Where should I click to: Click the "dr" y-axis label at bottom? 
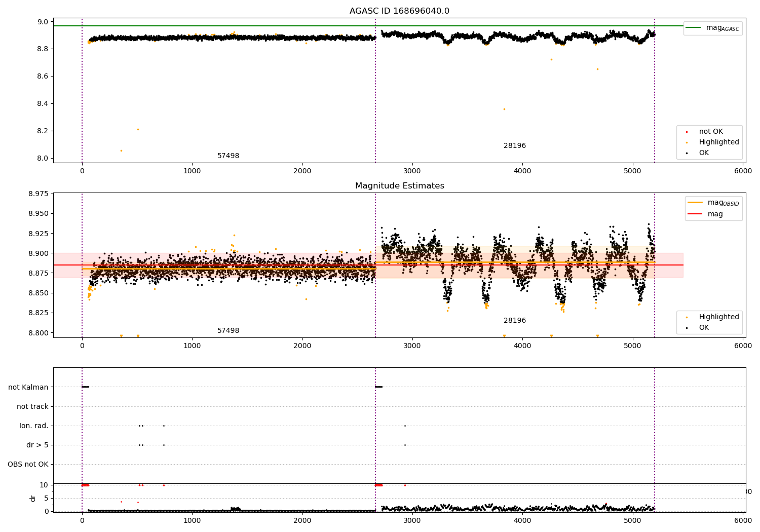(33, 498)
